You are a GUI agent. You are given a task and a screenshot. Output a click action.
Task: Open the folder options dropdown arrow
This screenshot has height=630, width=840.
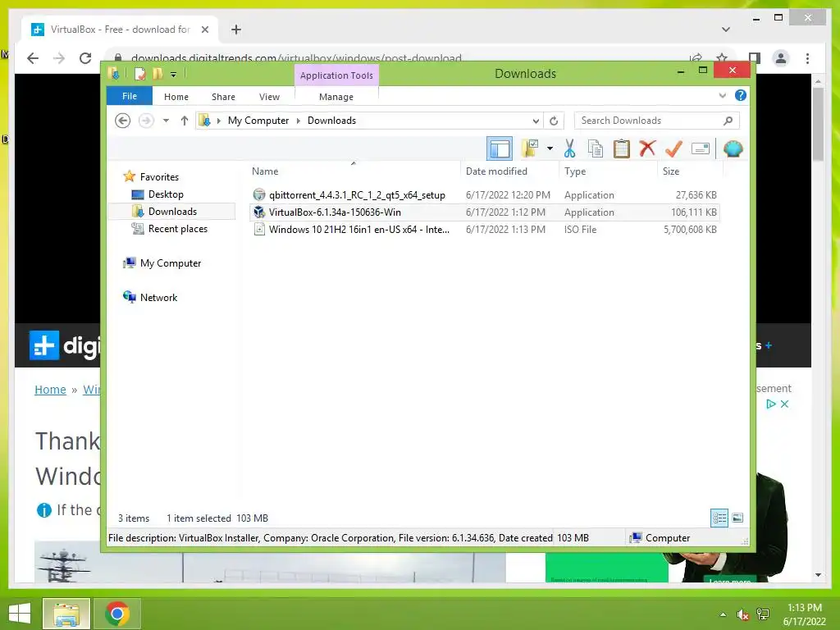pyautogui.click(x=550, y=148)
